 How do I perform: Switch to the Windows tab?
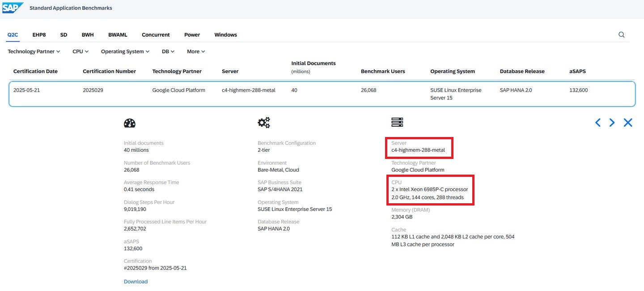pyautogui.click(x=225, y=34)
